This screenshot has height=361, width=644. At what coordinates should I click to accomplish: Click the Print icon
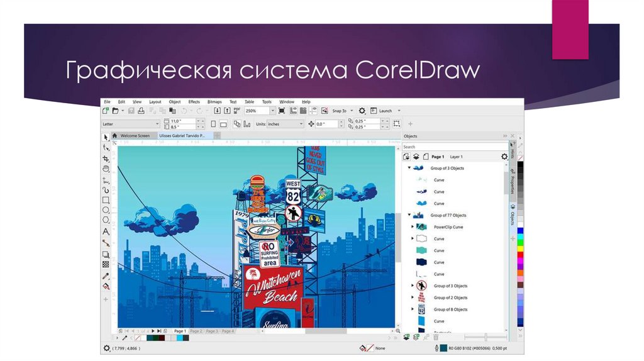point(142,111)
